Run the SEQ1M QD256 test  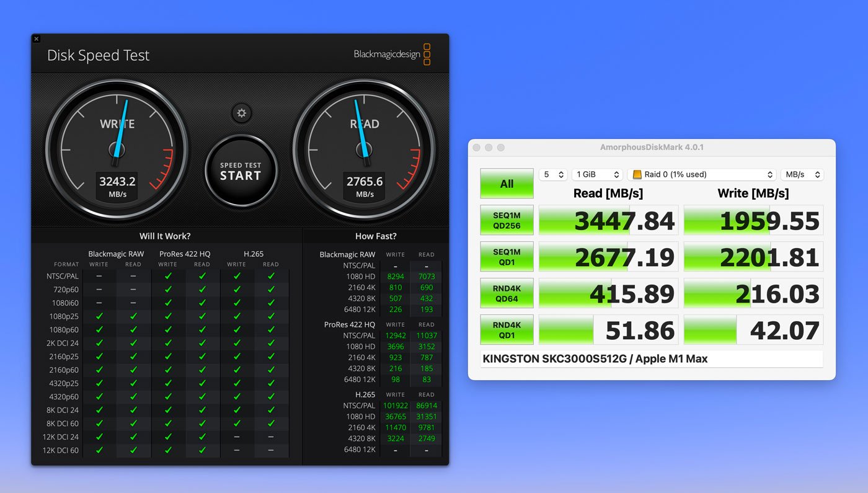(507, 220)
